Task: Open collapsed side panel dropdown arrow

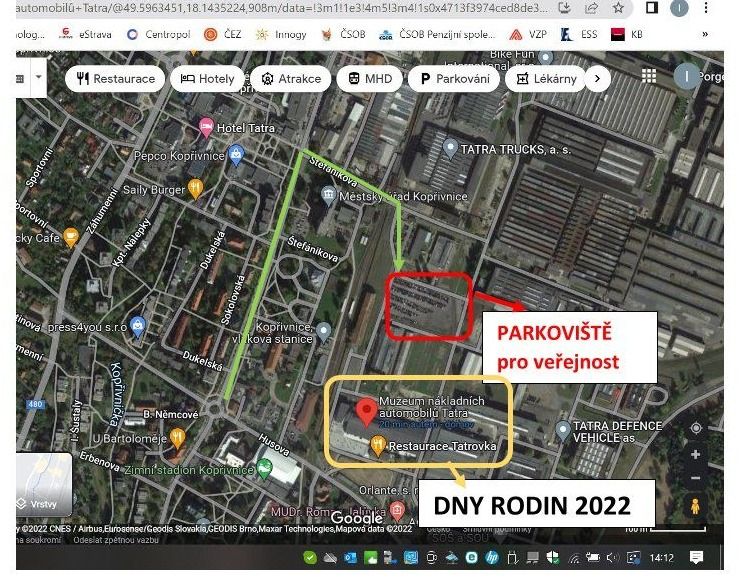Action: point(39,77)
